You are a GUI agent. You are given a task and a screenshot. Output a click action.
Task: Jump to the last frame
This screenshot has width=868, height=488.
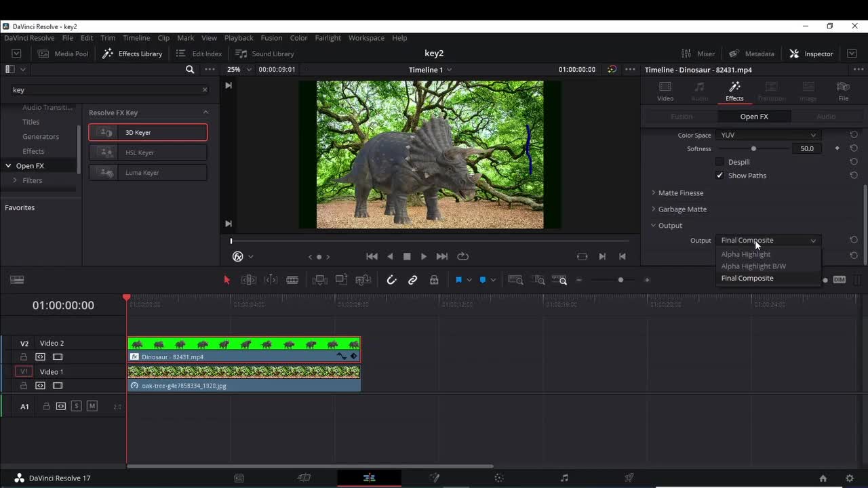(442, 256)
